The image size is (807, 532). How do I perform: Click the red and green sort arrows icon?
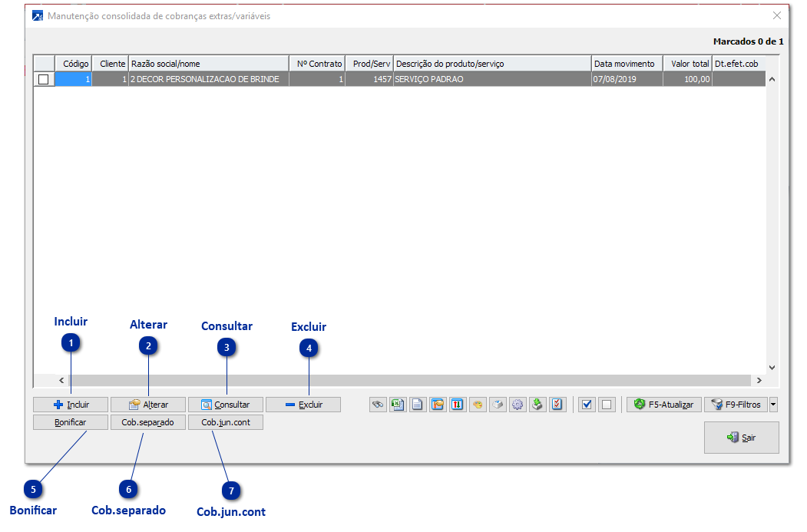[x=457, y=405]
